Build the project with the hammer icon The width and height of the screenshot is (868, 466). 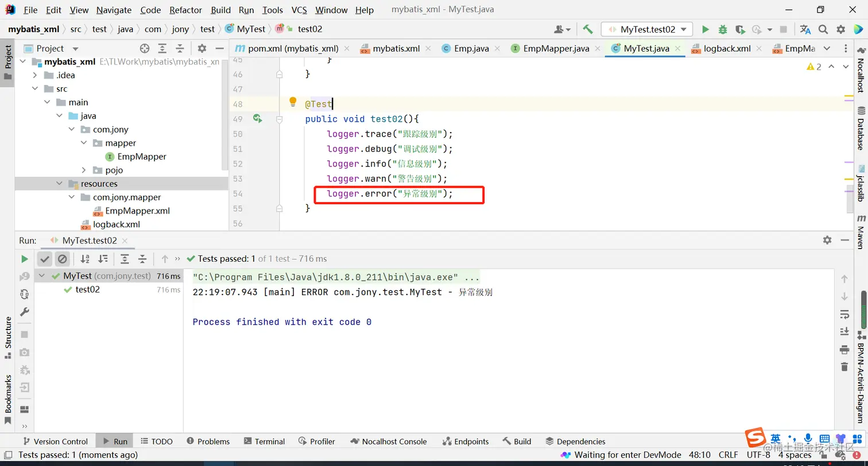(x=587, y=29)
